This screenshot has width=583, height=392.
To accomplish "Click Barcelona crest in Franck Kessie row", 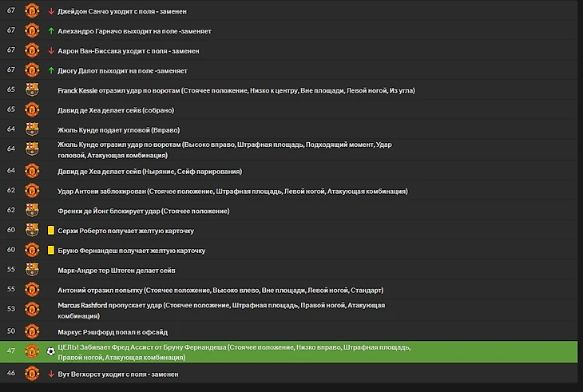I will point(32,90).
